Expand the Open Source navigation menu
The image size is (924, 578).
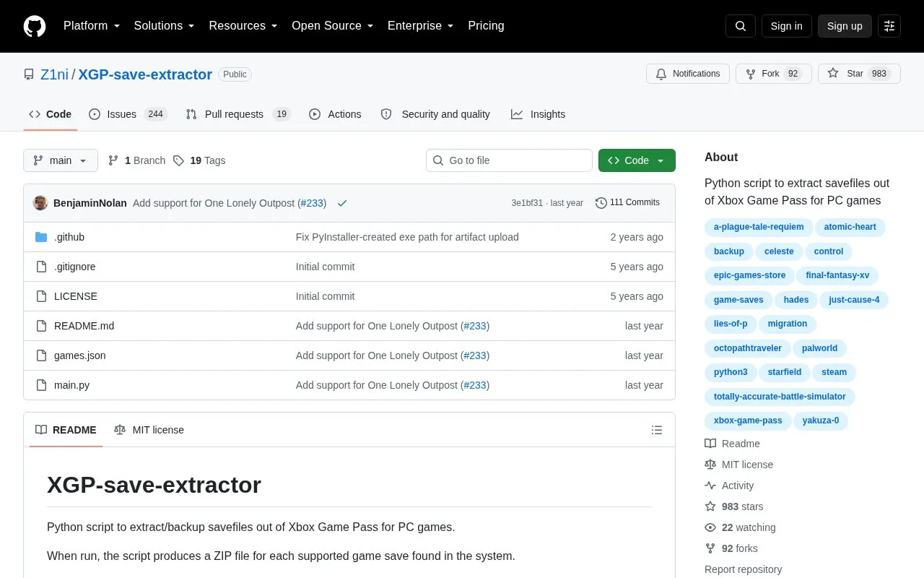click(333, 26)
